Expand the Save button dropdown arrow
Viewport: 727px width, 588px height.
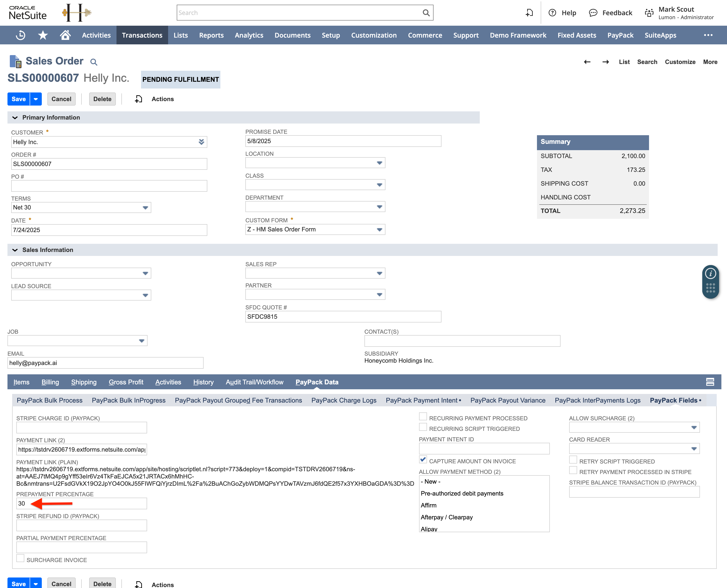click(x=35, y=99)
